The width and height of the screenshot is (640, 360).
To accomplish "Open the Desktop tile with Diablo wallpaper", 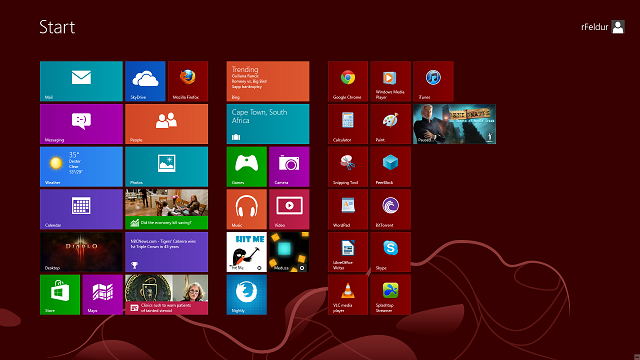I will tap(81, 252).
